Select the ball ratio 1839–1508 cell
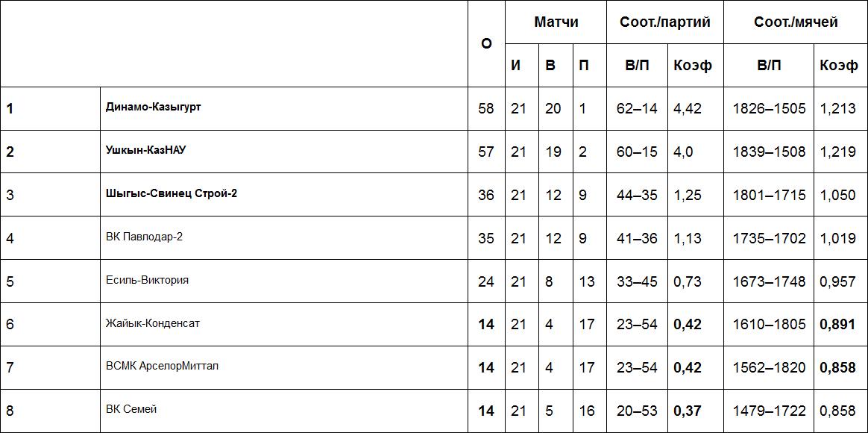This screenshot has width=868, height=433. [769, 152]
